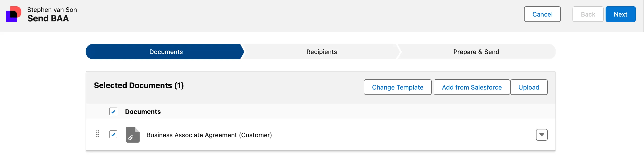
Task: Switch to the Recipients step
Action: (x=322, y=52)
